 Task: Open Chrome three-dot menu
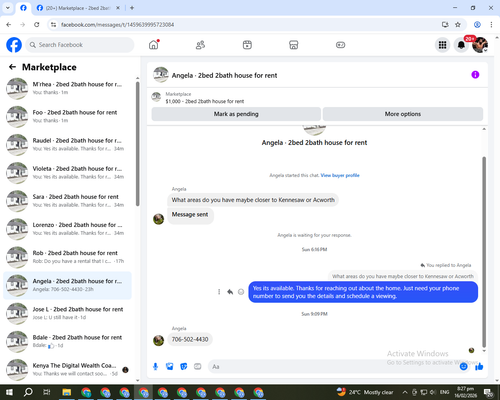491,25
